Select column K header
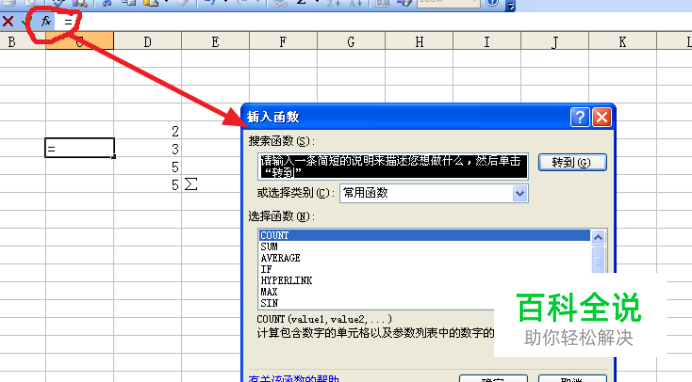This screenshot has height=382, width=692. 623,42
